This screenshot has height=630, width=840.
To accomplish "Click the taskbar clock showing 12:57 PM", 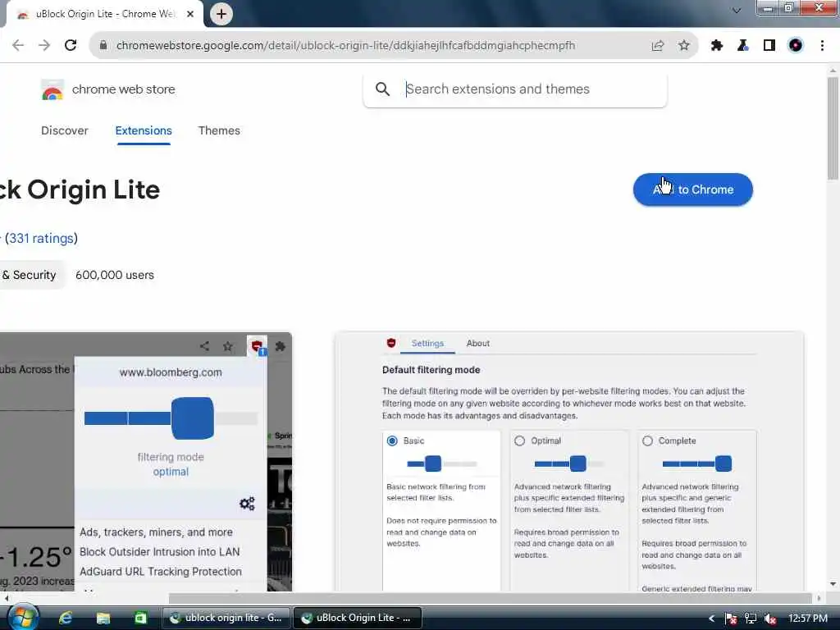I will [808, 619].
